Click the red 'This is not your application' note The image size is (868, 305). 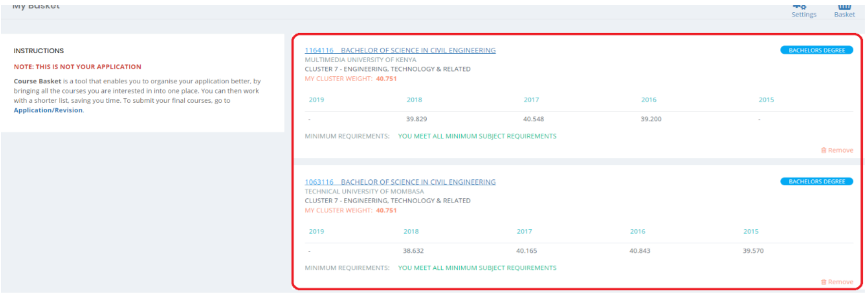pos(78,67)
